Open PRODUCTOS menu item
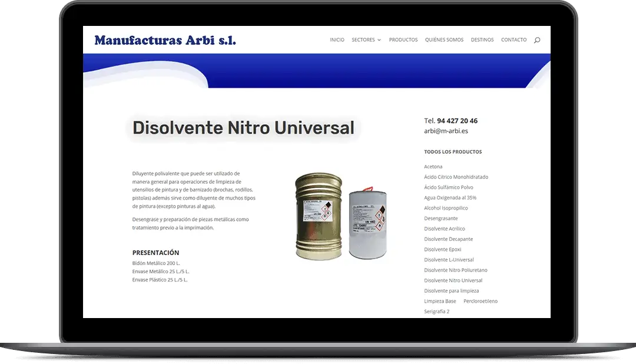 click(x=403, y=40)
